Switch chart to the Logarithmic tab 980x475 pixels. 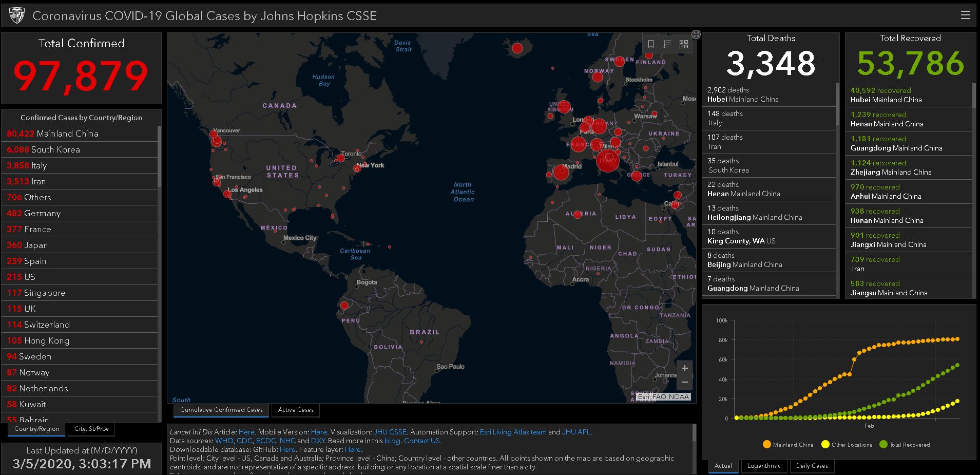point(763,466)
